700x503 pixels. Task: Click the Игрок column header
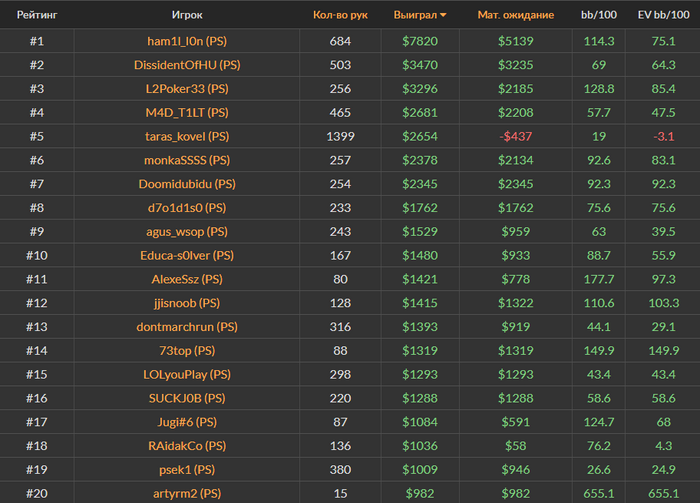tap(187, 15)
